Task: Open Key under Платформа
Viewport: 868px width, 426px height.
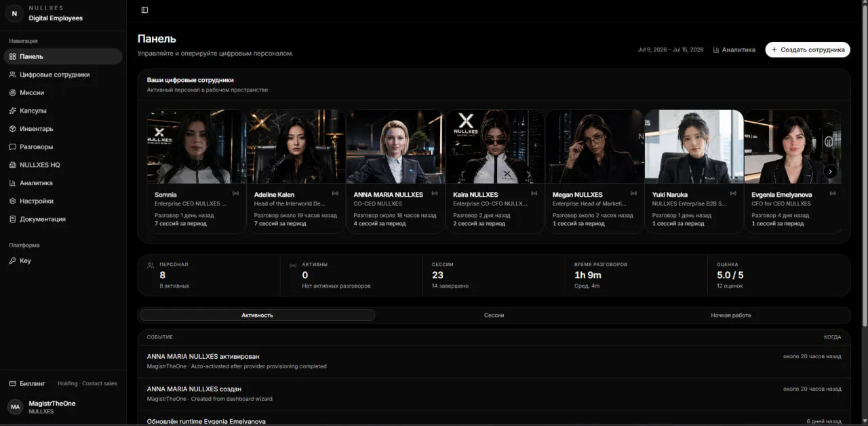Action: 63,260
